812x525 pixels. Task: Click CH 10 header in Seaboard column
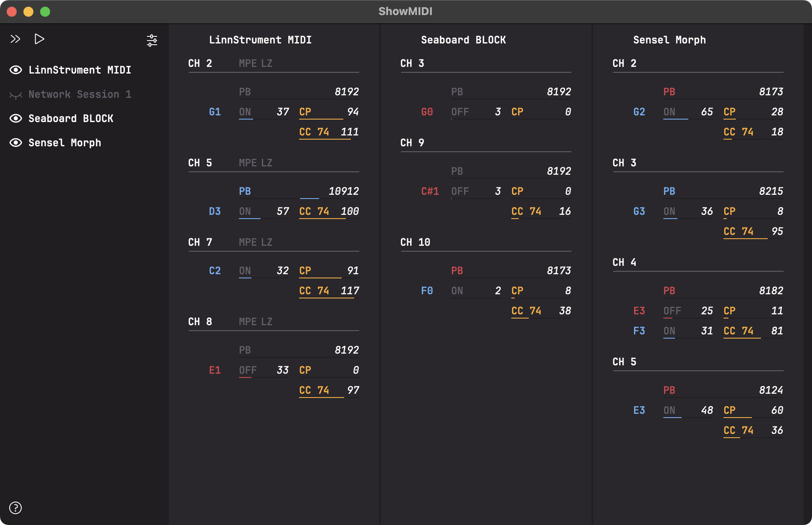click(x=415, y=242)
